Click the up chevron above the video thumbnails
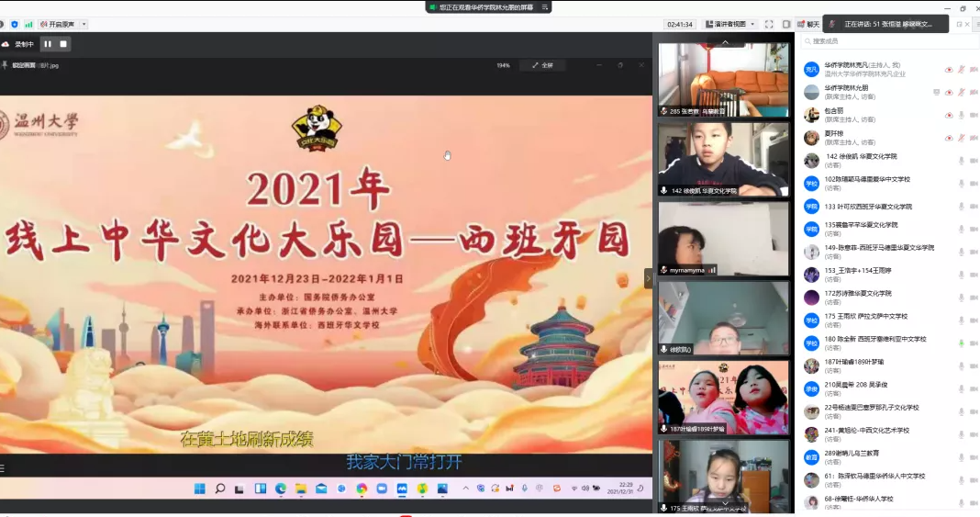This screenshot has height=517, width=980. 725,42
